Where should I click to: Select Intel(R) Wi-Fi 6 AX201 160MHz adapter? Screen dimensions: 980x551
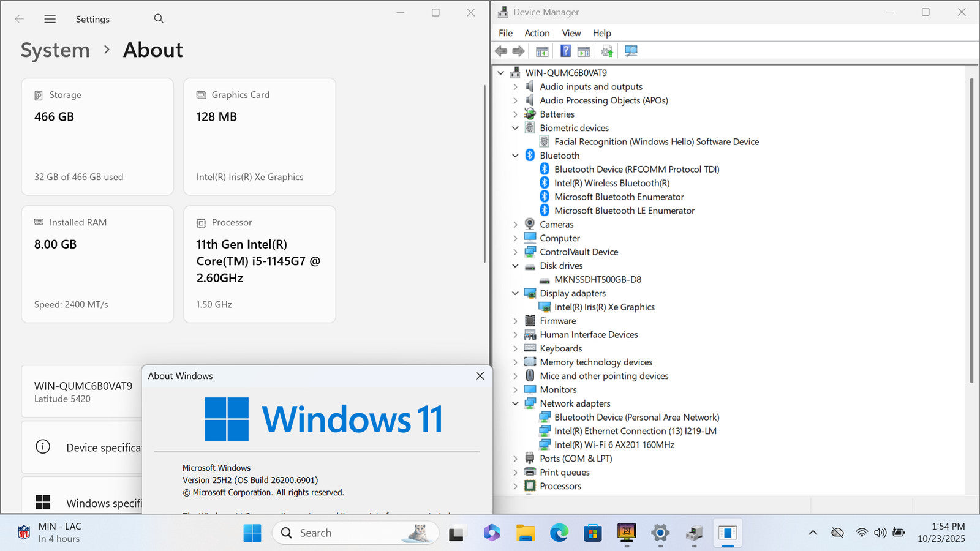(614, 445)
